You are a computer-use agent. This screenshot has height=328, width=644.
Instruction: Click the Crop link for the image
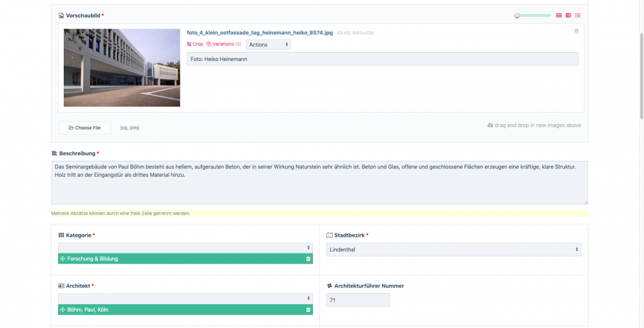195,44
